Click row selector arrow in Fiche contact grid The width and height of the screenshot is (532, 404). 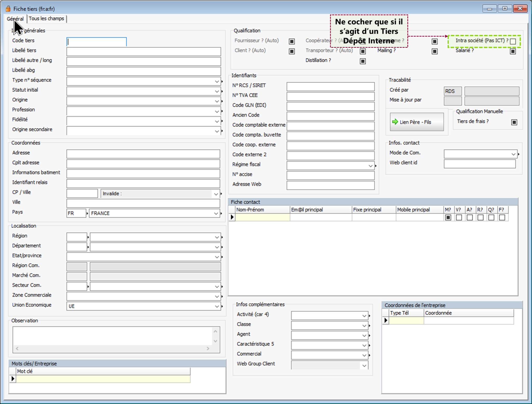coord(232,217)
